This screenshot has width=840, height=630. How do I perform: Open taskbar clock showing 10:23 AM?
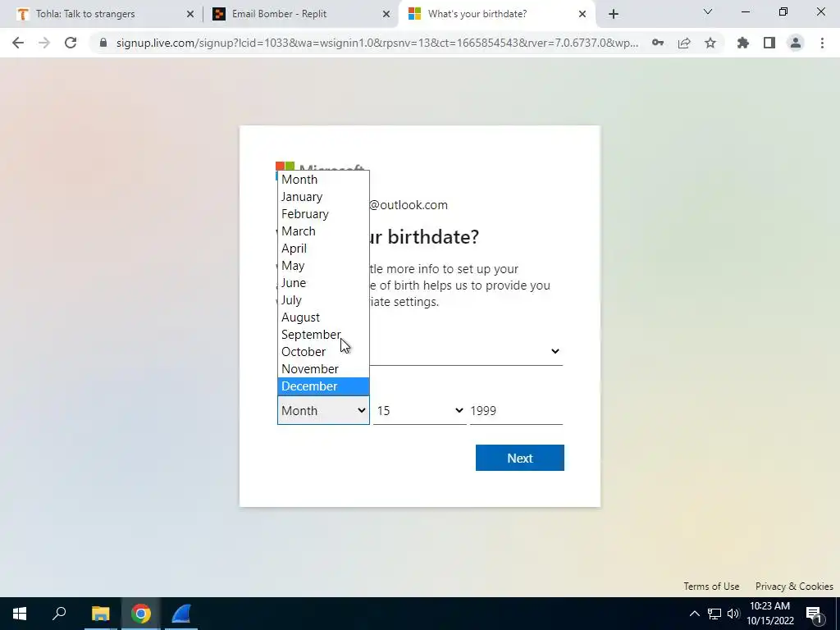pyautogui.click(x=769, y=614)
